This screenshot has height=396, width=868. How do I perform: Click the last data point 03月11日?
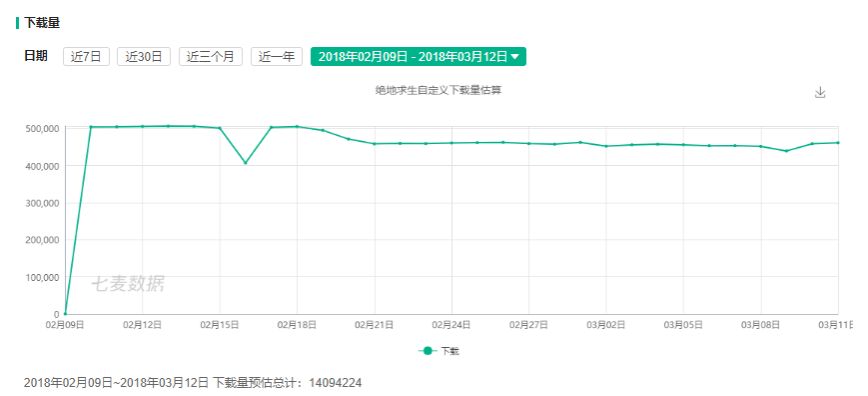(x=838, y=143)
